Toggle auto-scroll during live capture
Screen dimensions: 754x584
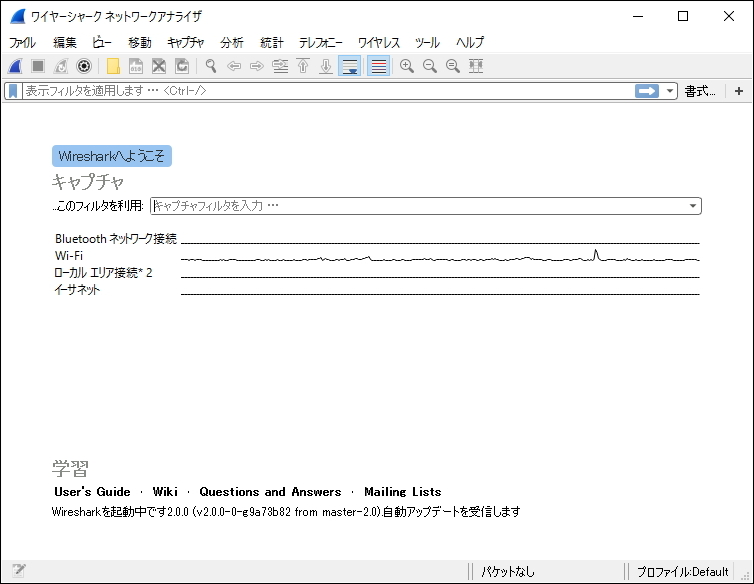pos(350,66)
